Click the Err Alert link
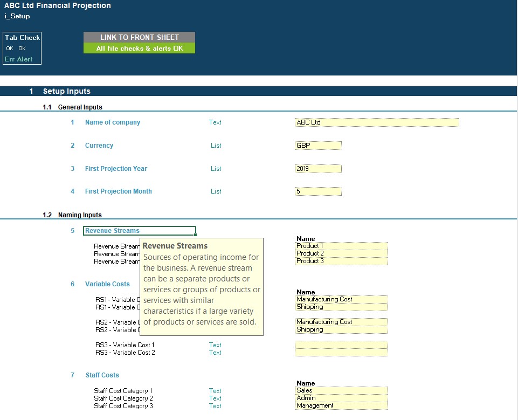 tap(18, 59)
